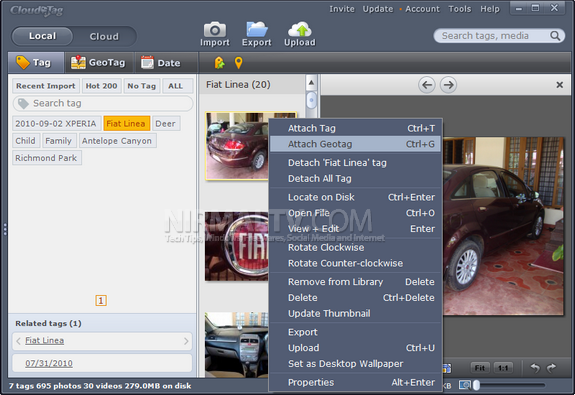
Task: Click the 07/31/2010 date link
Action: 49,363
